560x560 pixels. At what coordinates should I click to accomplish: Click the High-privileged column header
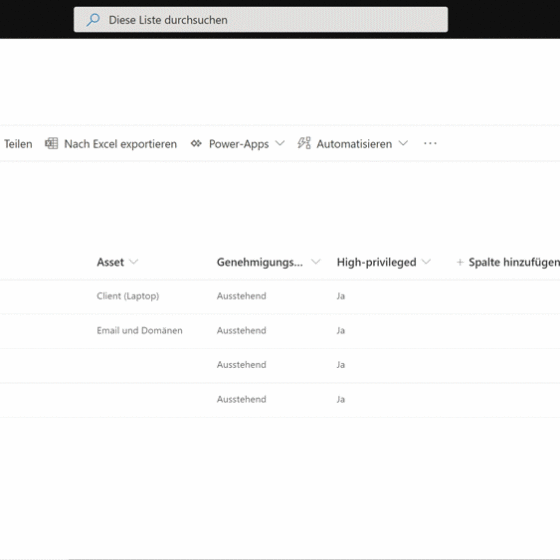[376, 262]
